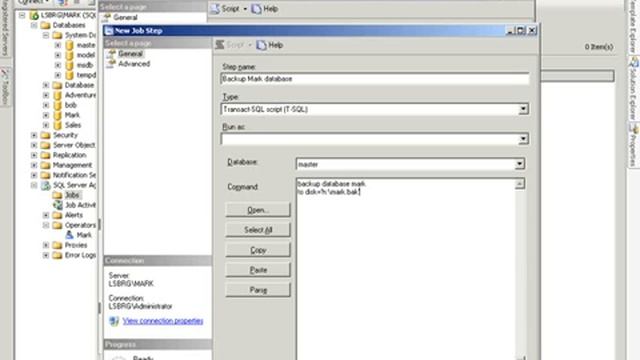Expand the Error Logs tree node
Image resolution: width=640 pixels, height=360 pixels.
pyautogui.click(x=46, y=255)
